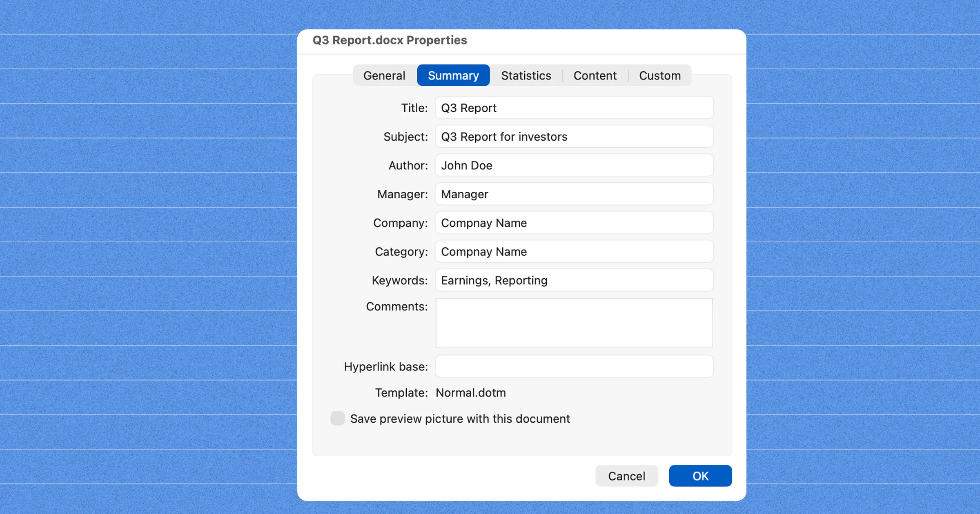Switch to the General tab
This screenshot has height=514, width=980.
384,75
